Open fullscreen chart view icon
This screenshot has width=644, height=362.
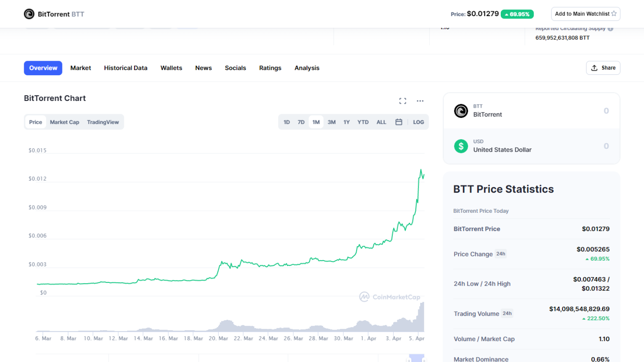coord(402,101)
